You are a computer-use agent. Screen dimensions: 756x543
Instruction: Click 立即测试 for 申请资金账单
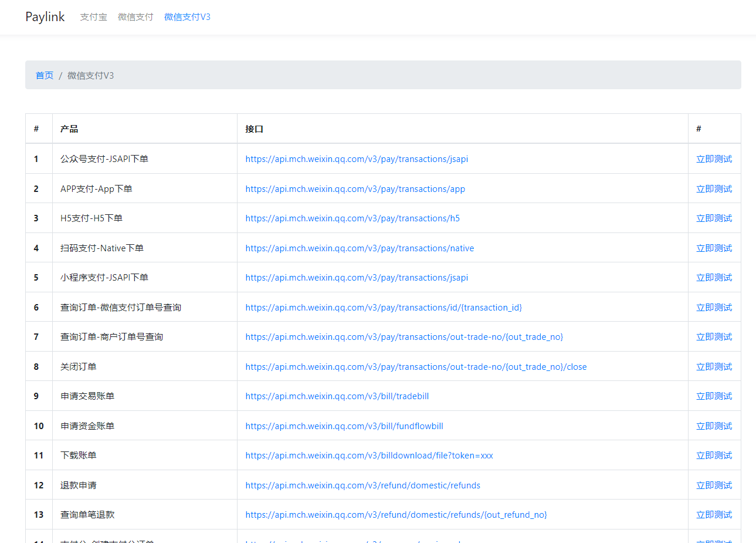(714, 426)
